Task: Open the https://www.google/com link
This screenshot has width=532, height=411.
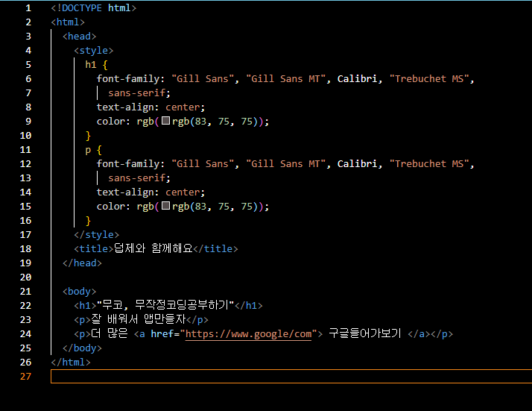Action: coord(248,334)
